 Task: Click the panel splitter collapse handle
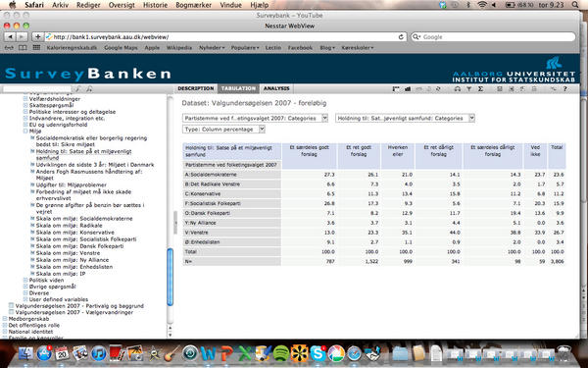click(175, 223)
